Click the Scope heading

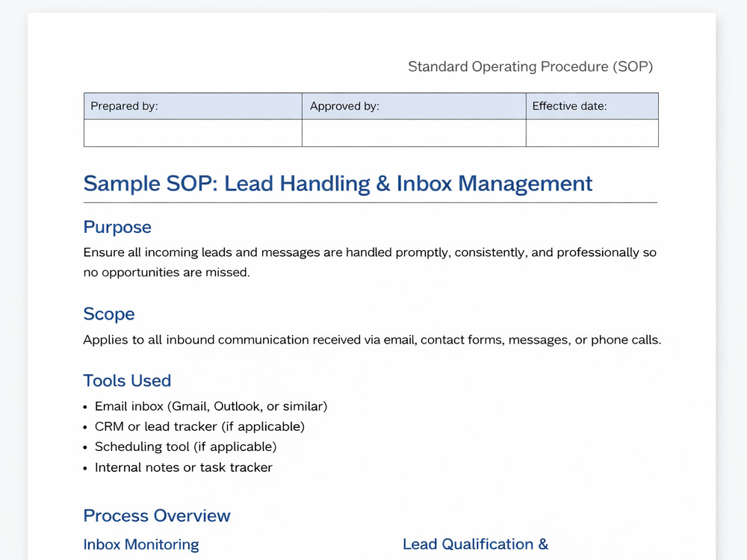(x=109, y=314)
